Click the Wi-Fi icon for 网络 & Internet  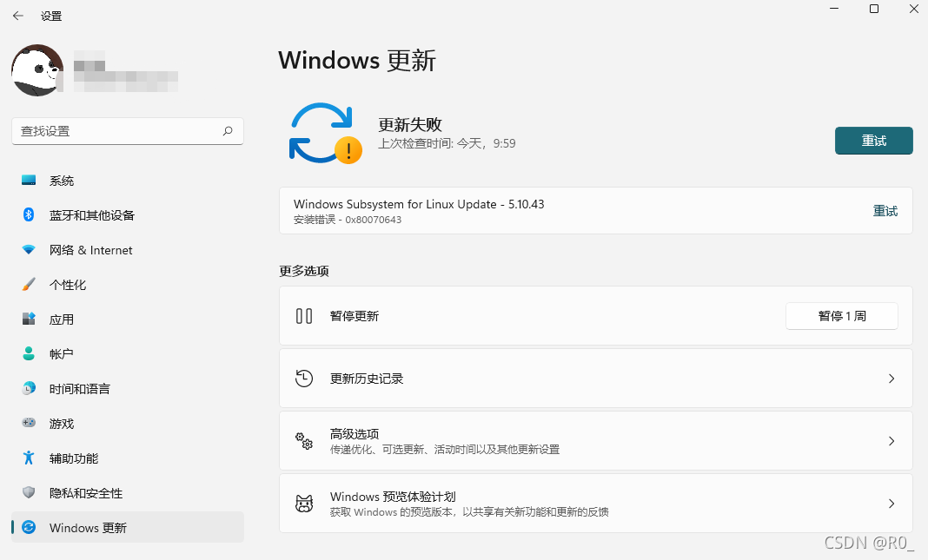[x=29, y=249]
